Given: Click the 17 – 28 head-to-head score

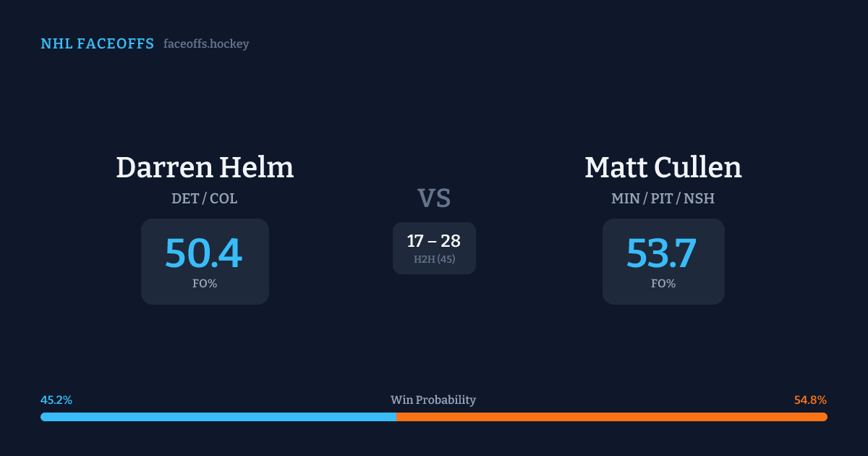Looking at the screenshot, I should click(434, 241).
